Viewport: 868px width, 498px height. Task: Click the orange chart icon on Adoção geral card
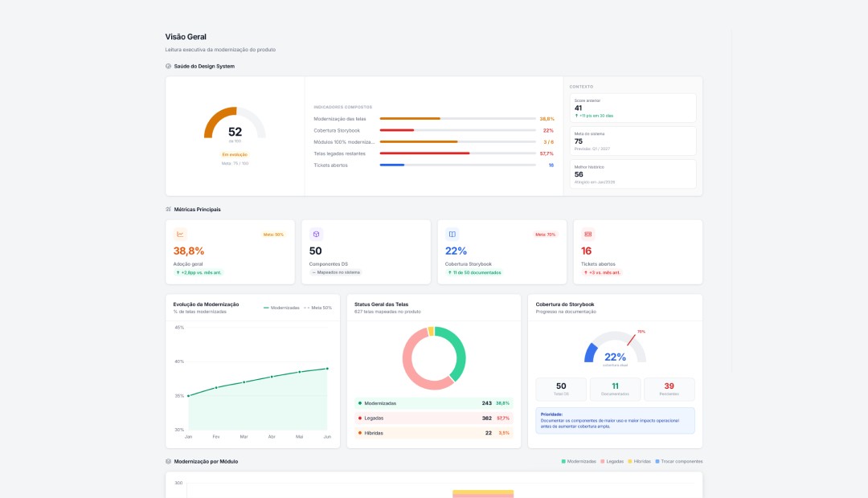180,234
